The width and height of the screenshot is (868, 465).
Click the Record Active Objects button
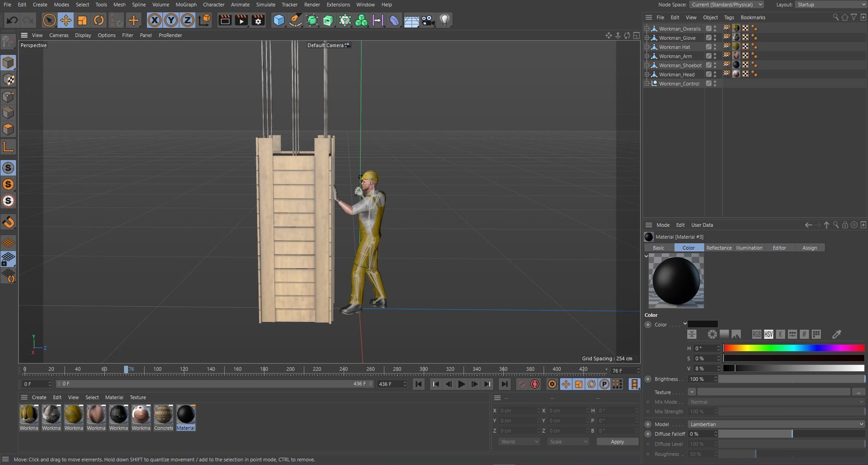[522, 384]
